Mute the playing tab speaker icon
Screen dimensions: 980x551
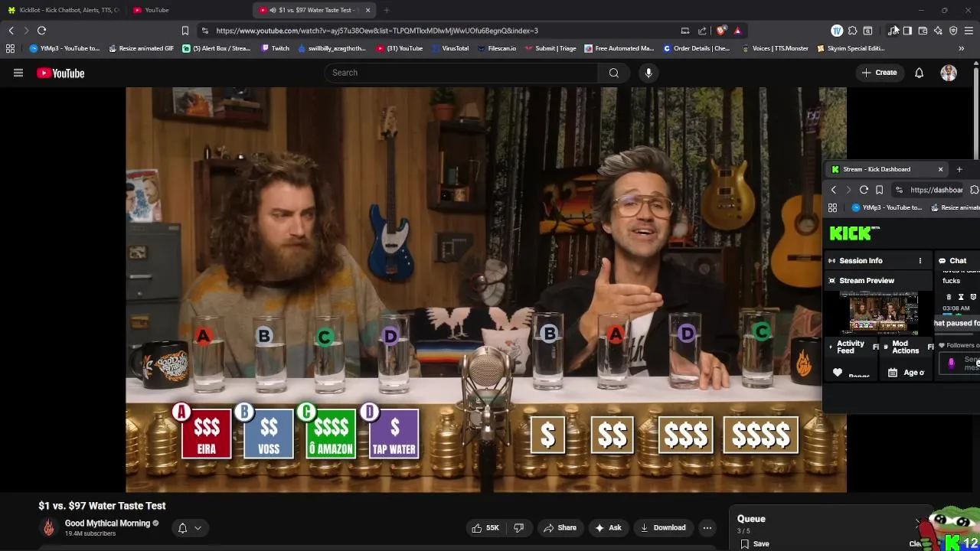click(x=273, y=10)
